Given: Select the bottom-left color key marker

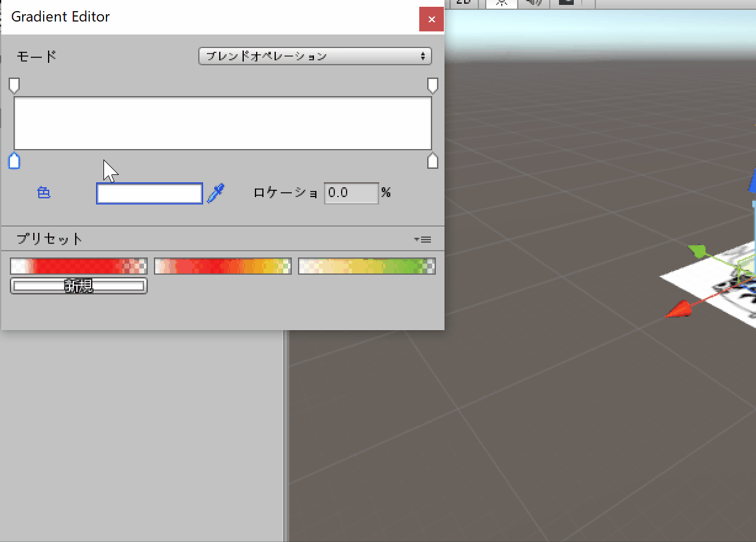Looking at the screenshot, I should tap(14, 161).
